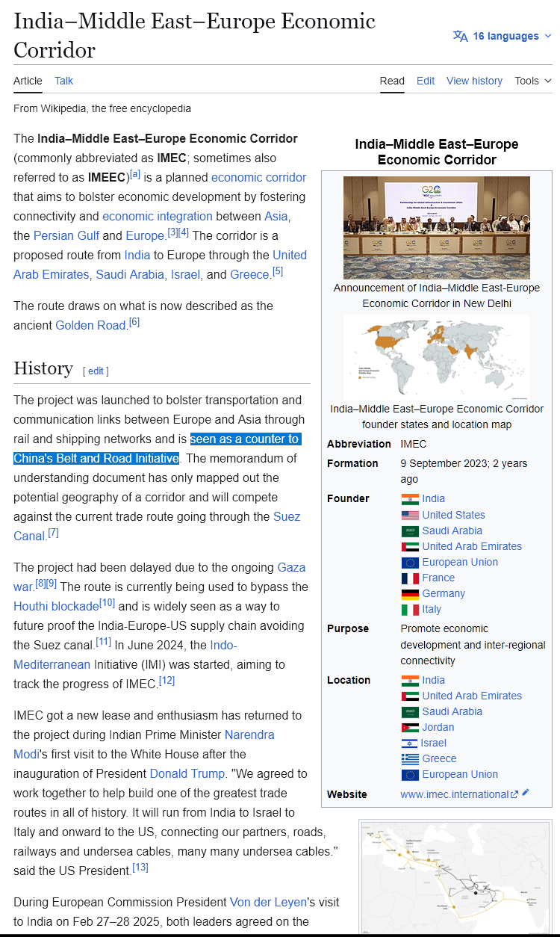Click the Greece flag icon in infobox
The width and height of the screenshot is (560, 937).
(x=410, y=758)
